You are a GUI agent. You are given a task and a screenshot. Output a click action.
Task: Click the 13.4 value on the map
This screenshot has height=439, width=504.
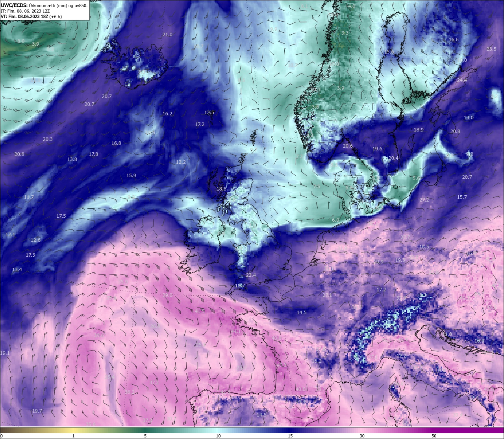coord(17,270)
